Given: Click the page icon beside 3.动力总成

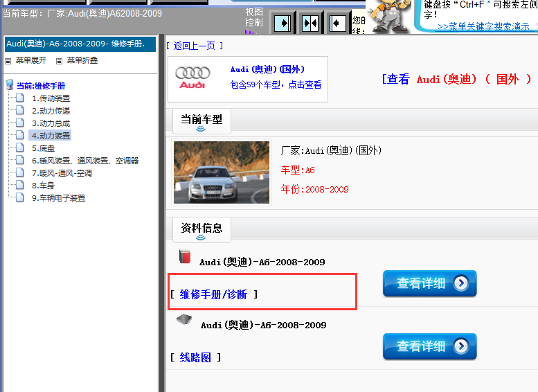Looking at the screenshot, I should point(20,123).
